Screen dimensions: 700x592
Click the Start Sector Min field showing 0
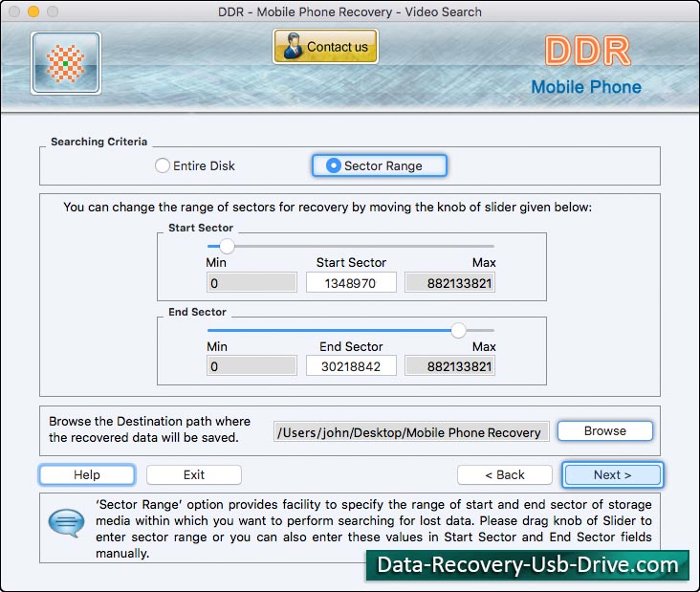coord(252,282)
